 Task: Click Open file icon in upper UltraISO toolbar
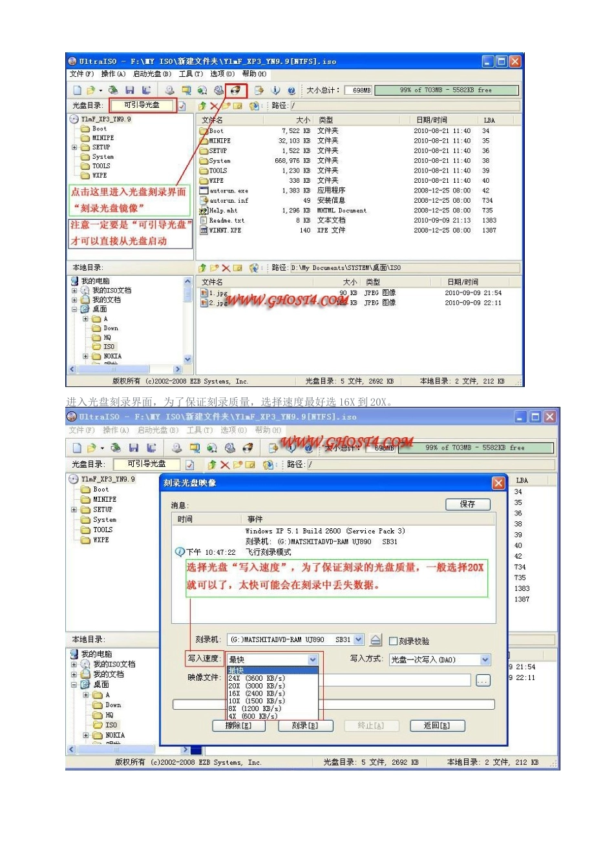(x=90, y=90)
